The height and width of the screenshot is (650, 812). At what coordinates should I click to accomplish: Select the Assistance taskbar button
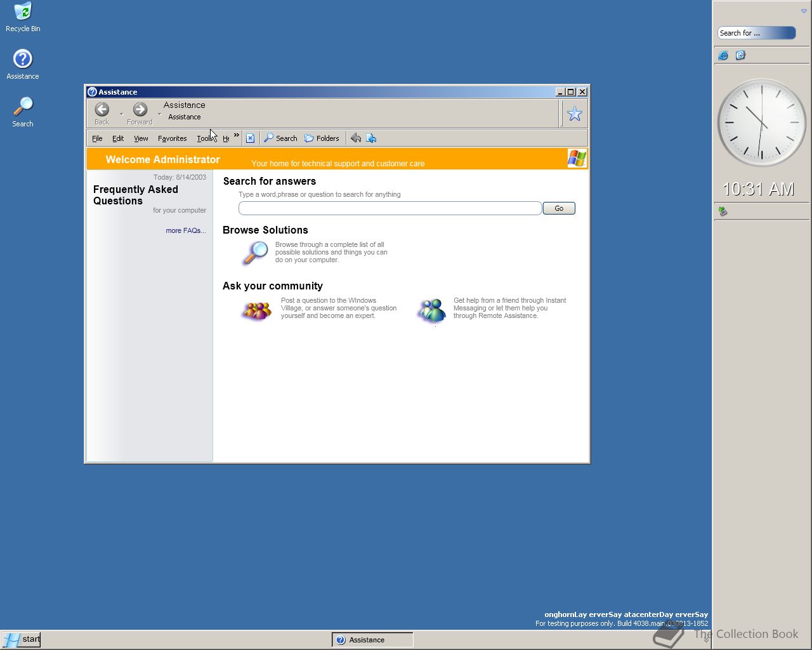[x=372, y=640]
